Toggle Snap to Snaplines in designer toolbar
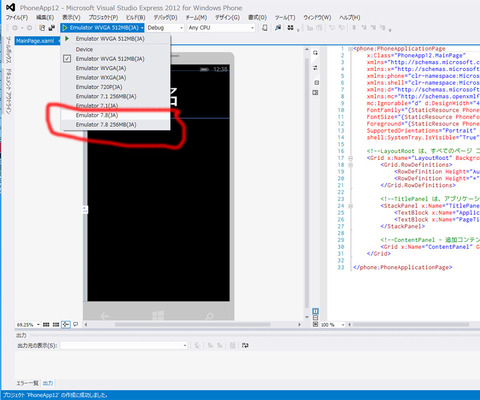 (x=66, y=324)
